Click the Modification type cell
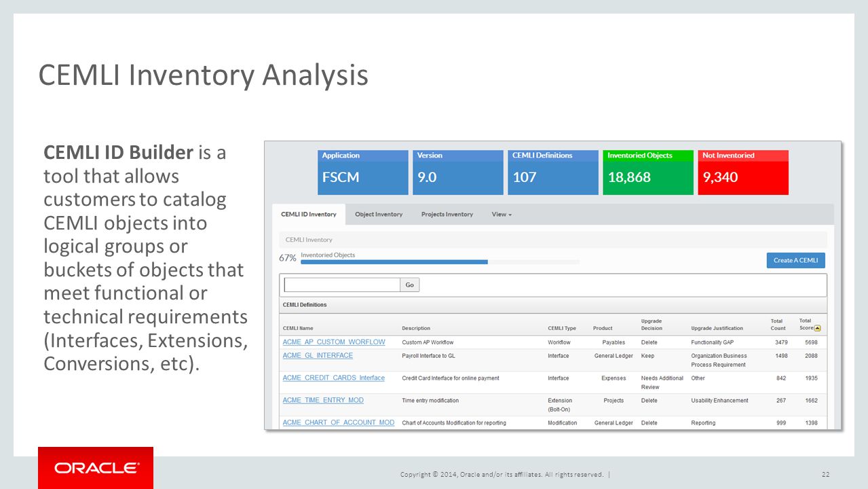Image resolution: width=868 pixels, height=489 pixels. point(563,423)
